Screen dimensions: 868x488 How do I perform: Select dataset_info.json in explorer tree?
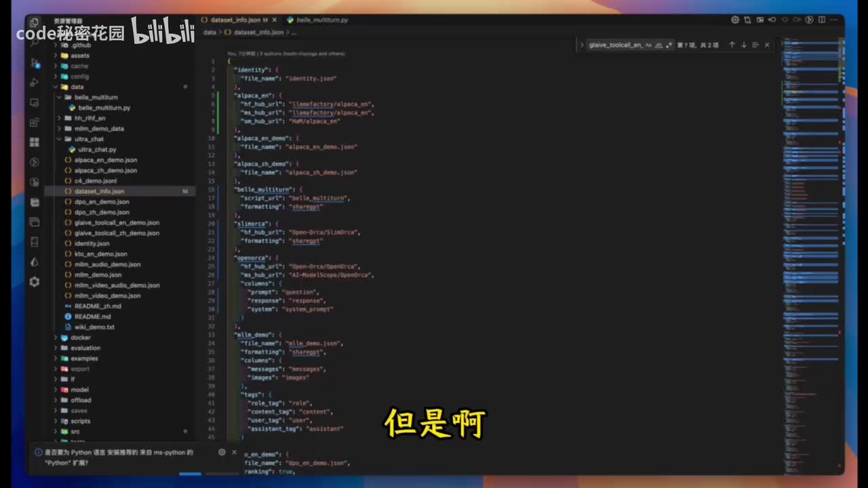coord(119,191)
